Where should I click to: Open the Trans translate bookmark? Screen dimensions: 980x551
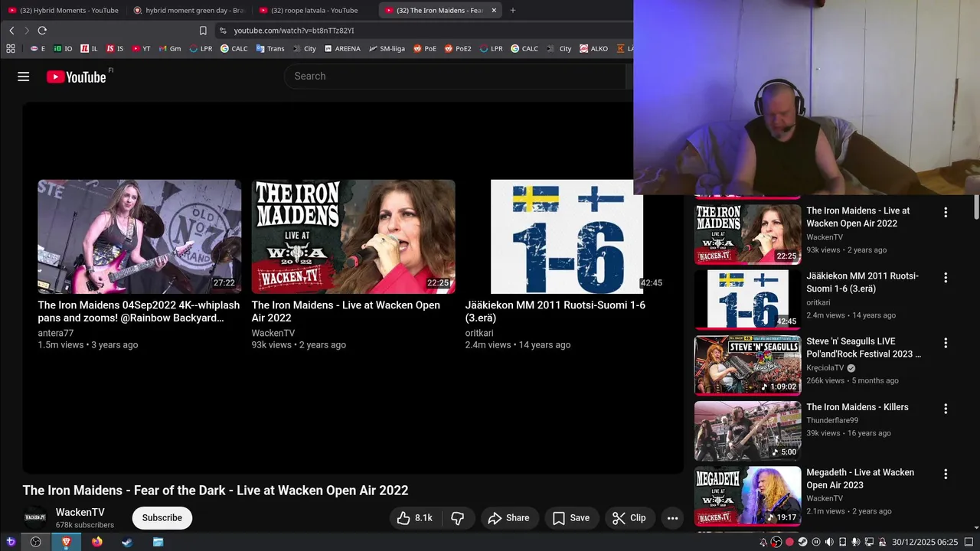pyautogui.click(x=270, y=48)
